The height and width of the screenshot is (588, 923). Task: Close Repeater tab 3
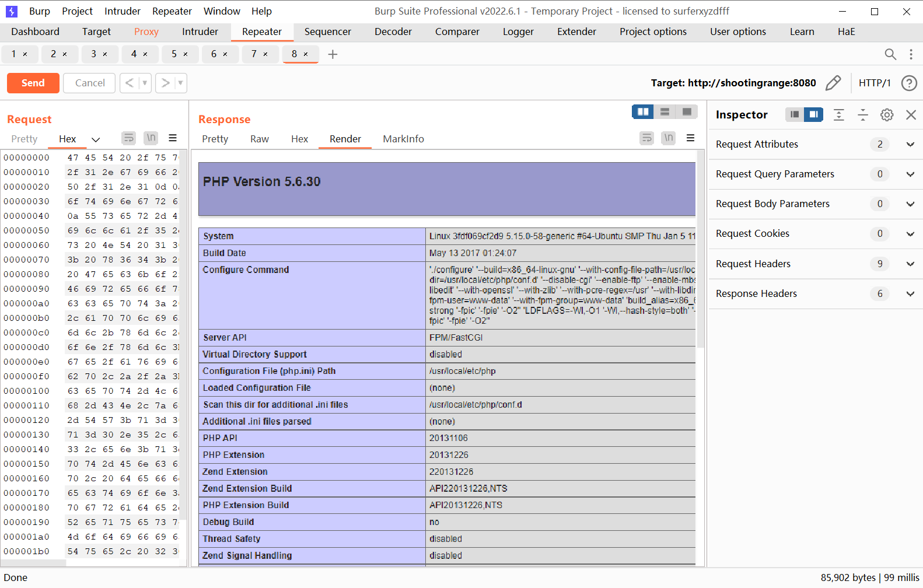(105, 54)
